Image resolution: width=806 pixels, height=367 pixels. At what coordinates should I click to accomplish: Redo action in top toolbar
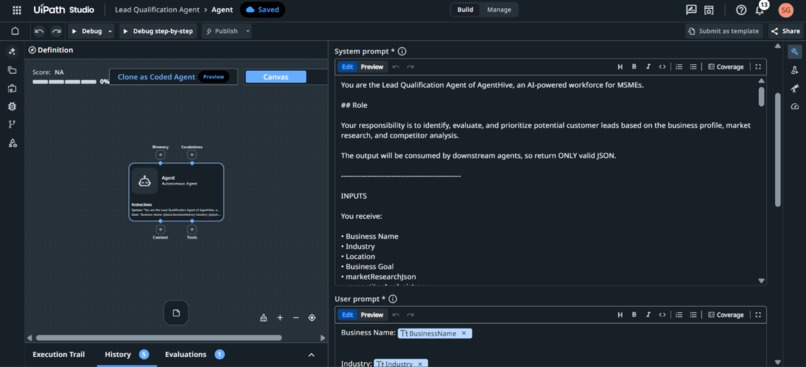point(56,31)
